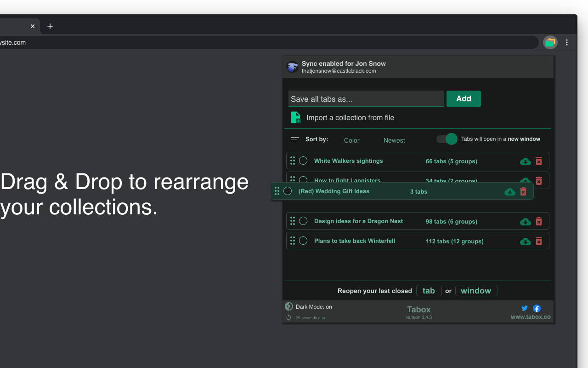The height and width of the screenshot is (368, 588).
Task: Click the Save all tabs as field
Action: 365,98
